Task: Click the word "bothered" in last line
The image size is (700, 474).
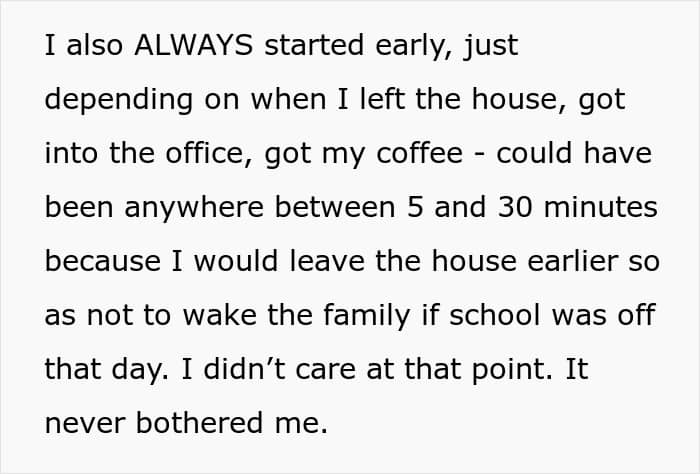Action: (199, 423)
